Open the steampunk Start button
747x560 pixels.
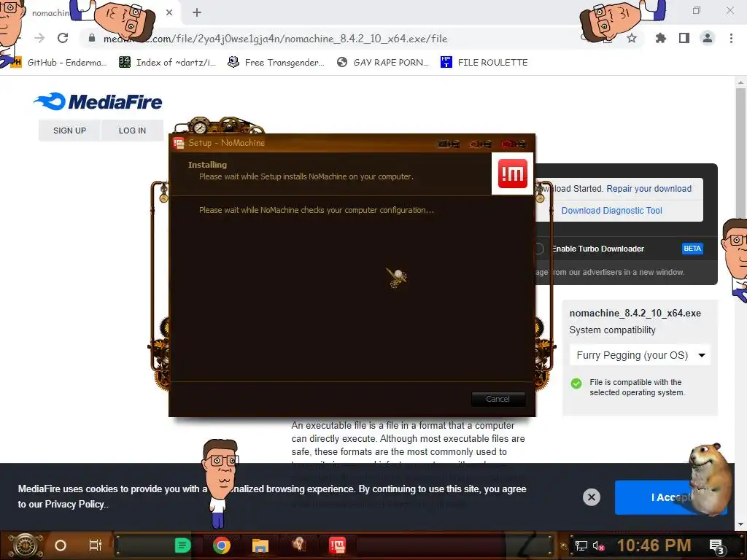point(25,545)
